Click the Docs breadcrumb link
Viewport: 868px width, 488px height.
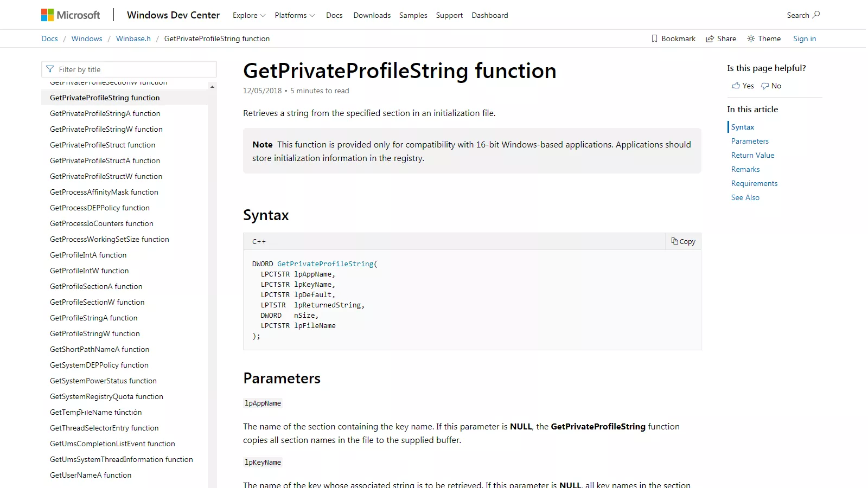[49, 38]
